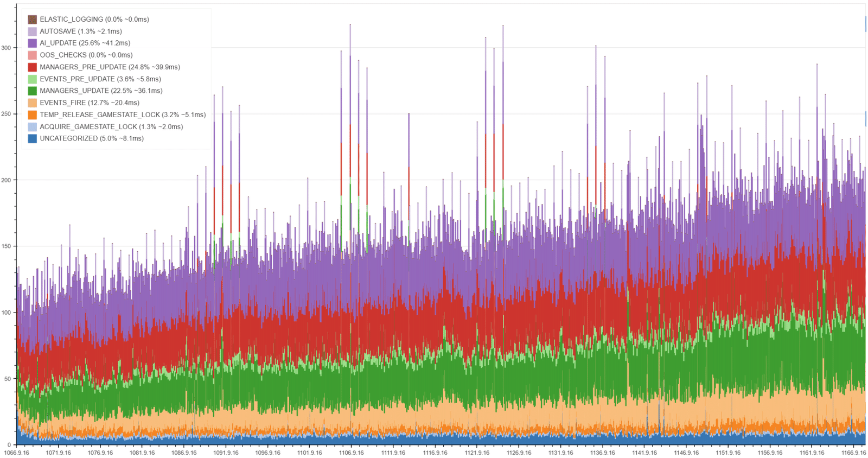Select the 'OOS_CHECKS (0.0% ~0.0ms)' legend label
The width and height of the screenshot is (868, 458).
coord(86,55)
